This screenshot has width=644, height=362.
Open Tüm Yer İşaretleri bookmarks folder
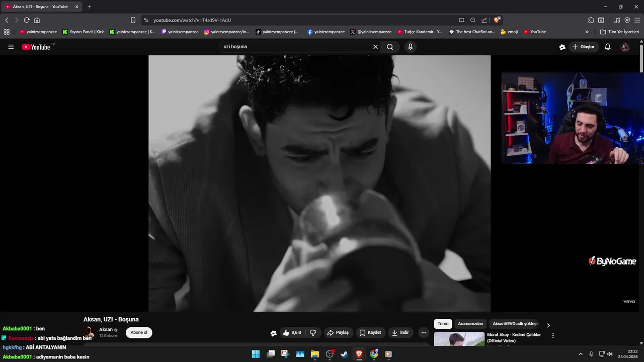coord(619,32)
